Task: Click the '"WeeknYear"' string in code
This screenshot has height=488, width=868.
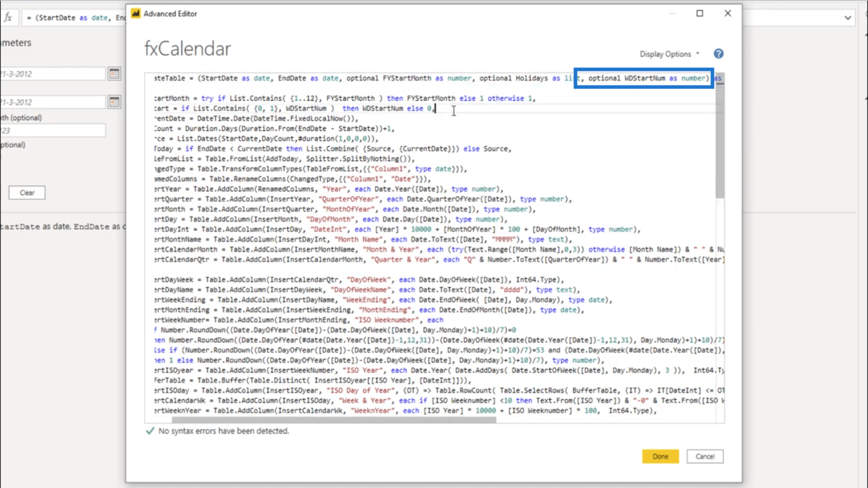Action: tap(373, 411)
